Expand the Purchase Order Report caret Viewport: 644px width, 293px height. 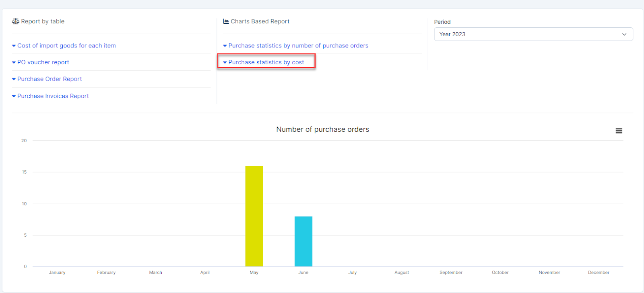click(14, 80)
